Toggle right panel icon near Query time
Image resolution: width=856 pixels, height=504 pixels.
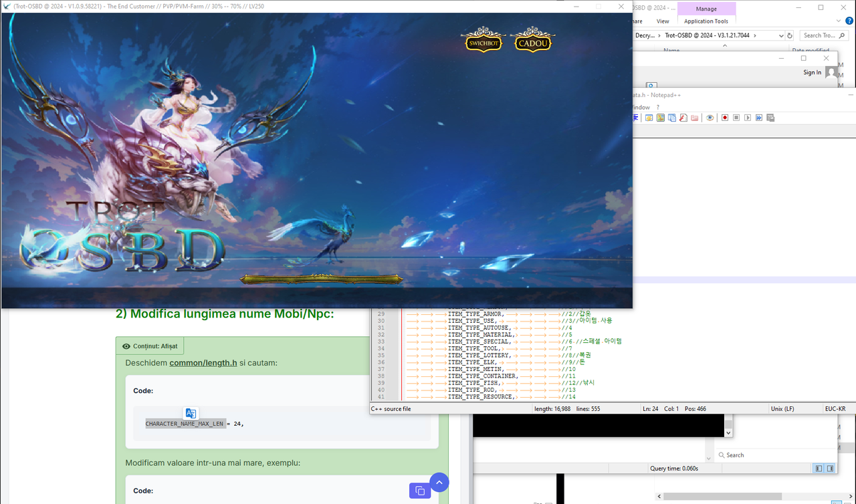tap(831, 469)
